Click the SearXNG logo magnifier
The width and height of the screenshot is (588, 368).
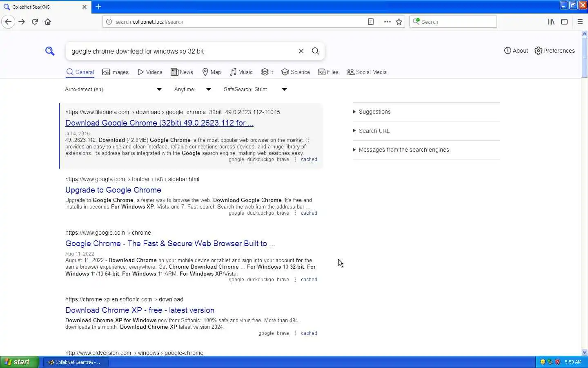pos(50,51)
